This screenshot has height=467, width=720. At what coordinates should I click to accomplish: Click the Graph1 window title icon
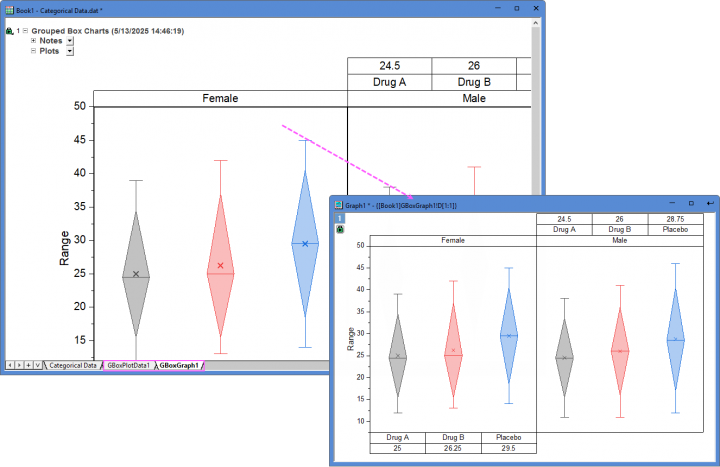click(x=339, y=204)
